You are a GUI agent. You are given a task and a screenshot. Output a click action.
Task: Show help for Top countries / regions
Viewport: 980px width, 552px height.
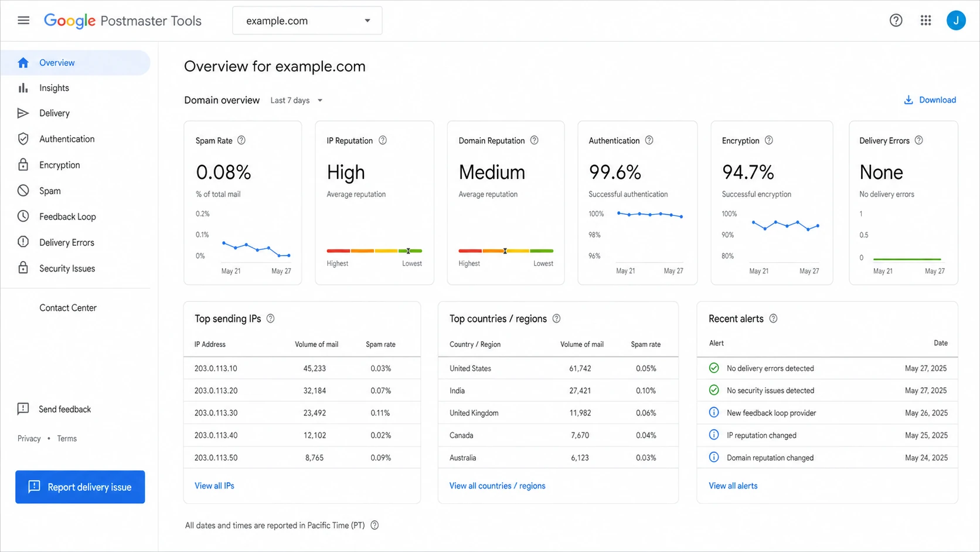[x=556, y=319]
